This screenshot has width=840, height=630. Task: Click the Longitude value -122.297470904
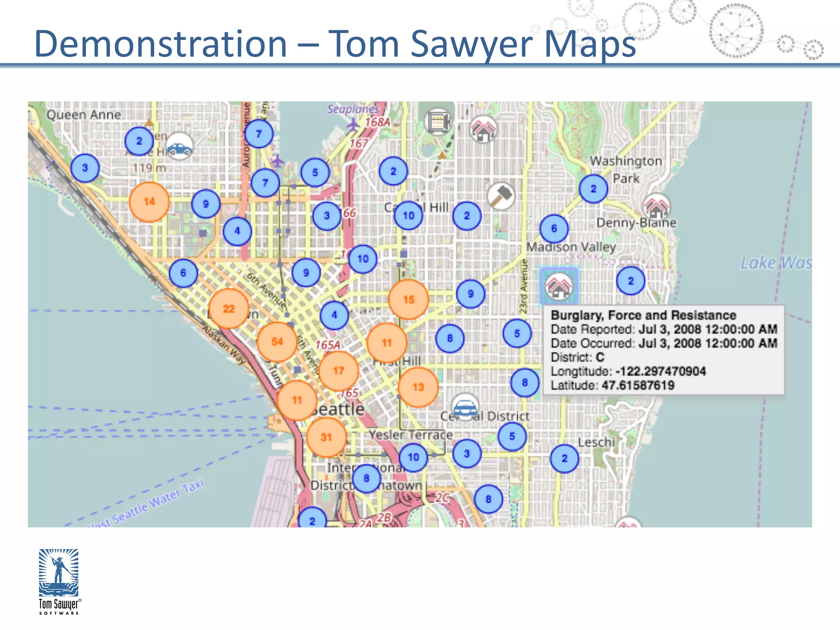pyautogui.click(x=661, y=371)
